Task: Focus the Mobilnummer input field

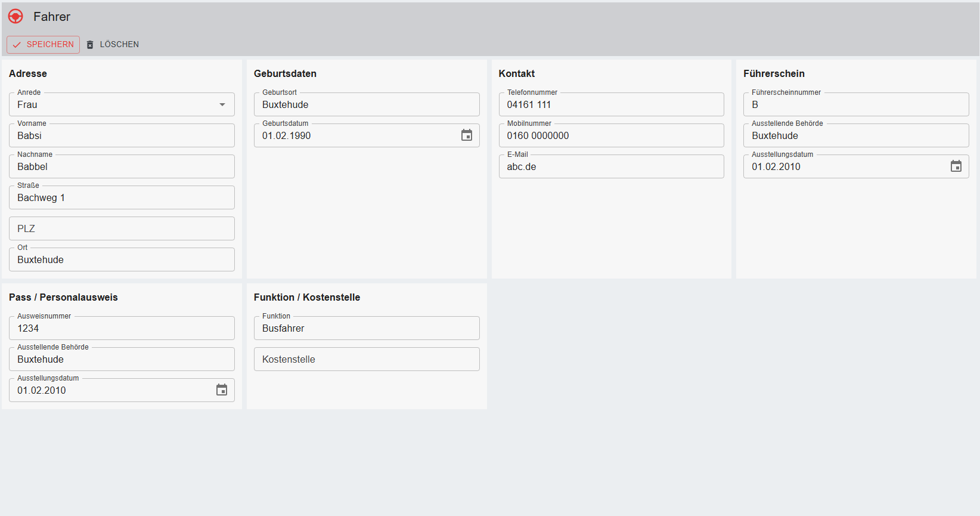Action: click(611, 136)
